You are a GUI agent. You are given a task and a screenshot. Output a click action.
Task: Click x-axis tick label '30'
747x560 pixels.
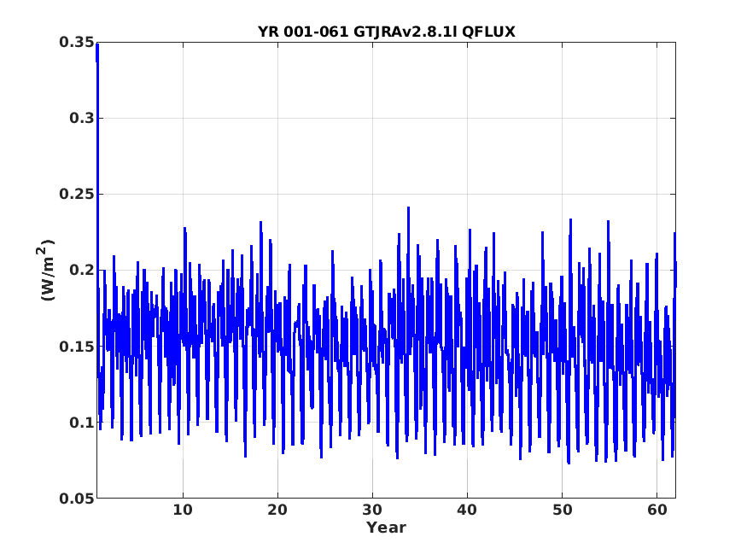pos(372,510)
